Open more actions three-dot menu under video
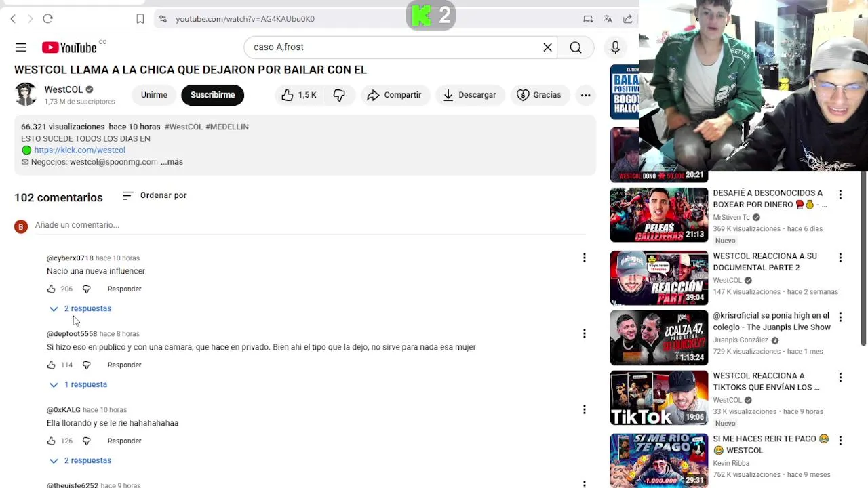This screenshot has height=488, width=868. point(585,95)
